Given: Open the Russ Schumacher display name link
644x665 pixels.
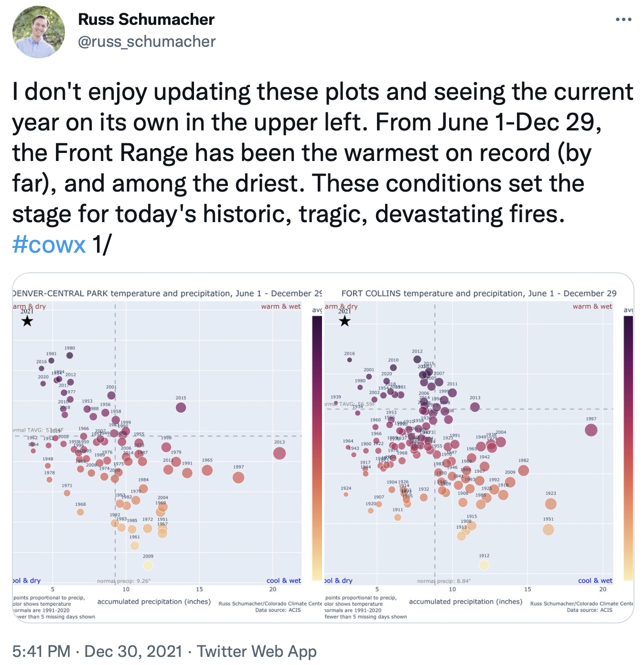Looking at the screenshot, I should [x=146, y=20].
